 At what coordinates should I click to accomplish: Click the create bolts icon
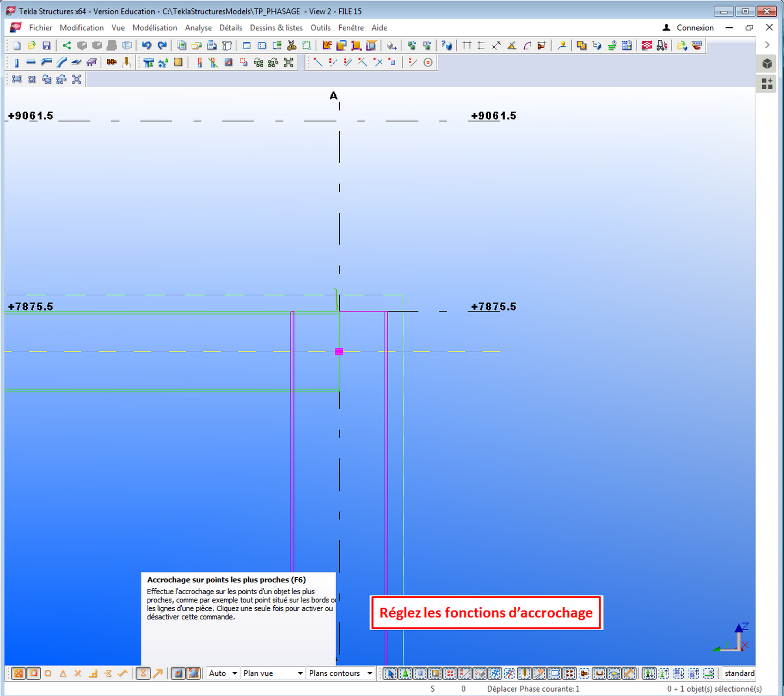click(112, 63)
